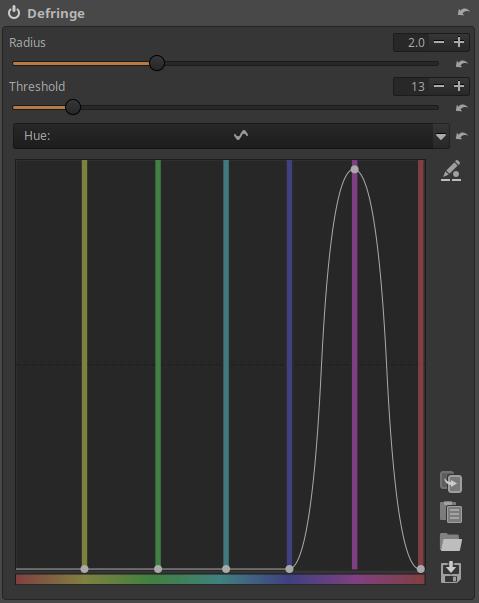Copy the Hue curve to clipboard
Screen dimensions: 479x603
451,482
